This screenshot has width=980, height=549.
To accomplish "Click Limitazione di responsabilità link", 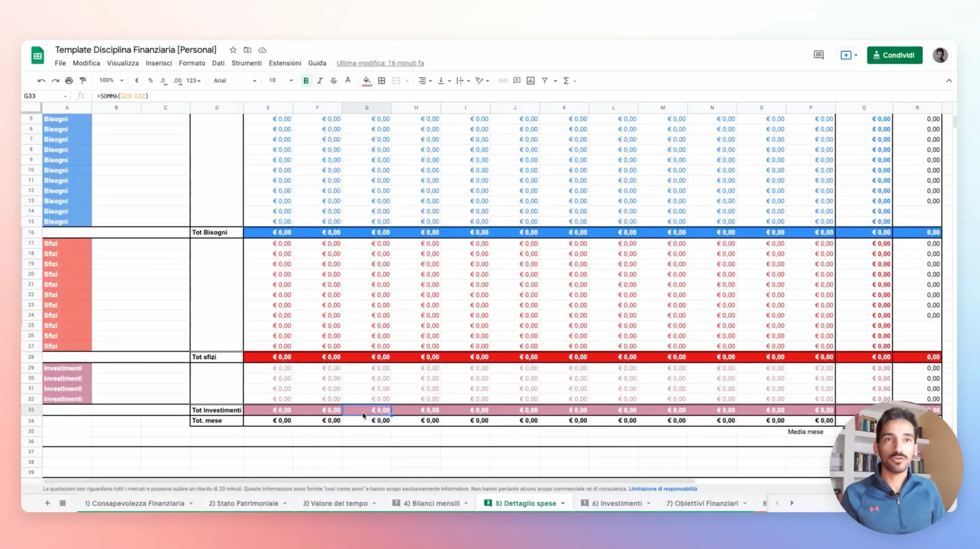I will point(663,489).
